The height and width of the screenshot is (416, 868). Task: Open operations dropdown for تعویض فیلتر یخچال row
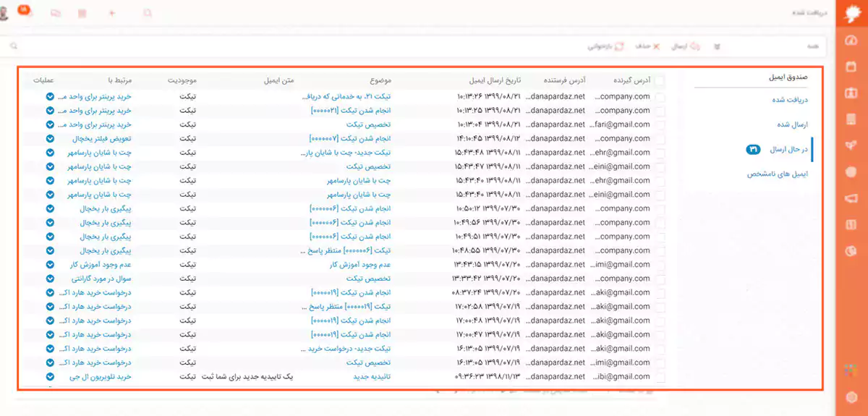tap(50, 138)
